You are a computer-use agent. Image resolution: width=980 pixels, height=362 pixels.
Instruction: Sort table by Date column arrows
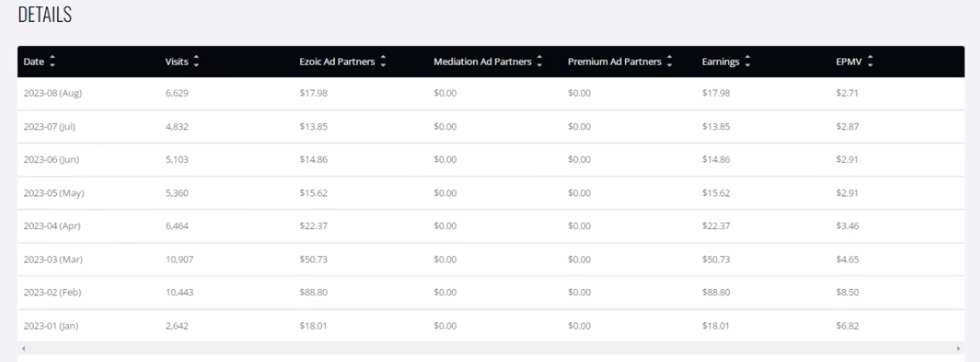tap(52, 62)
